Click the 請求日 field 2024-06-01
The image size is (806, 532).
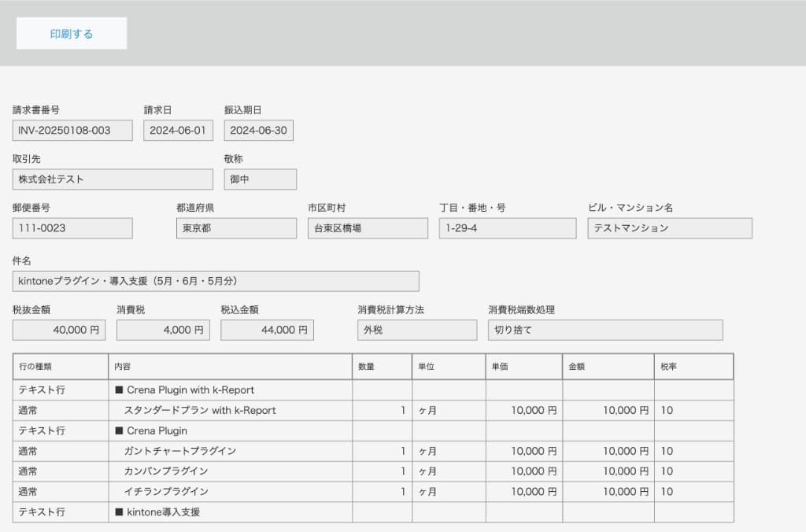178,131
